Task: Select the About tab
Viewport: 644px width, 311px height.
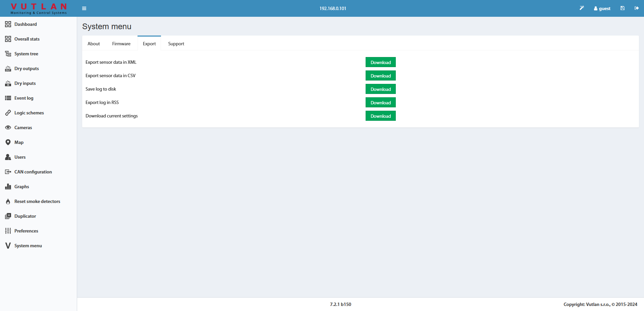Action: click(x=94, y=43)
